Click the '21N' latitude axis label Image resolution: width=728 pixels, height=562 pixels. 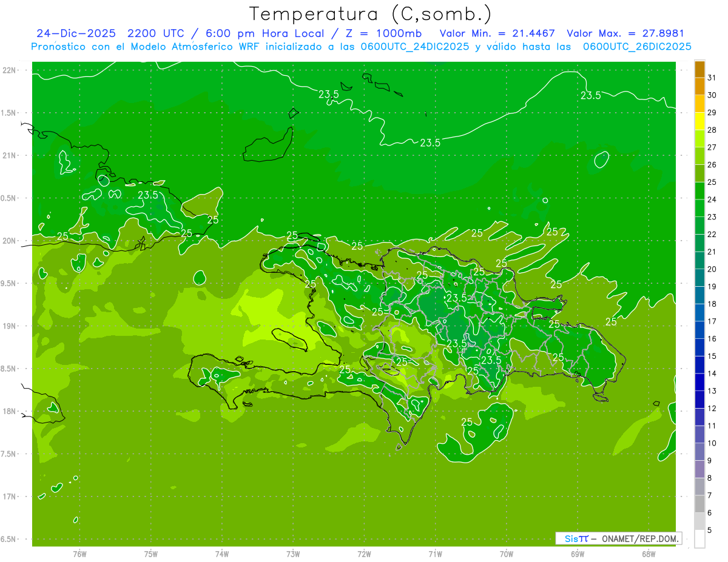[10, 155]
